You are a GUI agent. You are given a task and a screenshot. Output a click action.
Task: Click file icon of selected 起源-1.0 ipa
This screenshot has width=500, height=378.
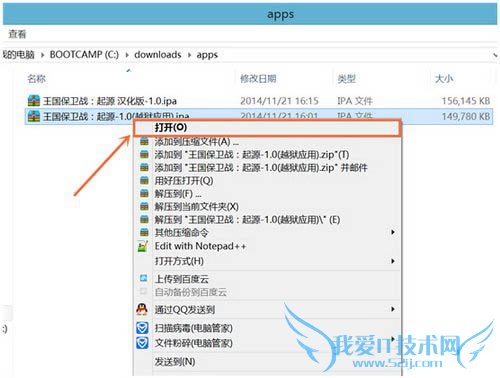pos(34,116)
